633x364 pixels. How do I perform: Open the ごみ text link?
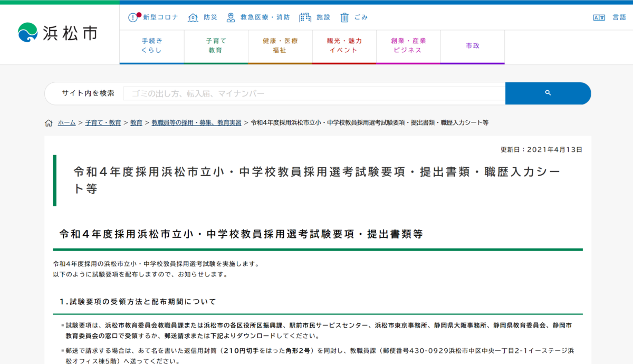[x=361, y=17]
